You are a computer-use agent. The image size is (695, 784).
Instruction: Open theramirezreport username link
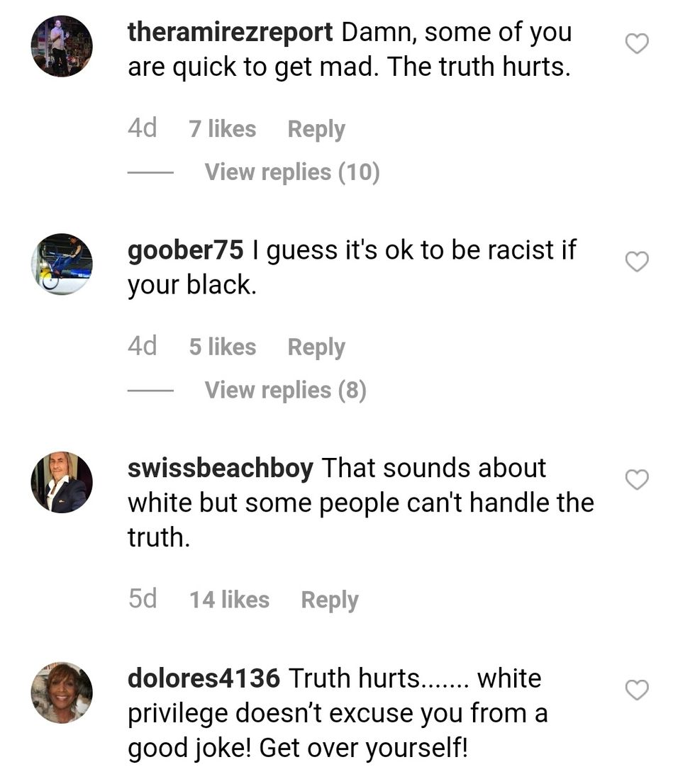[230, 32]
